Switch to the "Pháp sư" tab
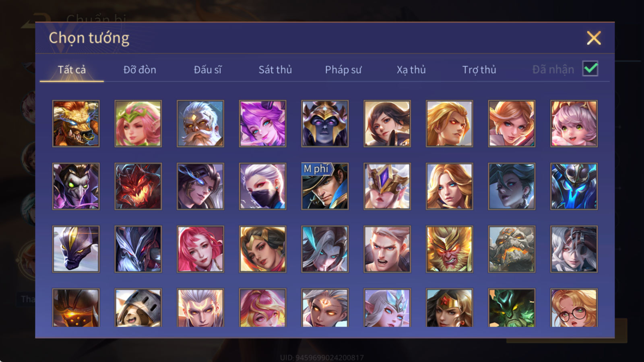Viewport: 644px width, 362px height. [343, 70]
